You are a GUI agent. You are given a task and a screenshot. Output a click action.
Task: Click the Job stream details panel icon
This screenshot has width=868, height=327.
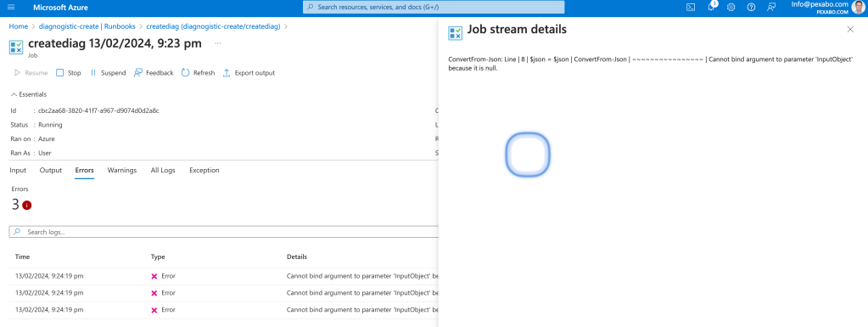click(455, 33)
